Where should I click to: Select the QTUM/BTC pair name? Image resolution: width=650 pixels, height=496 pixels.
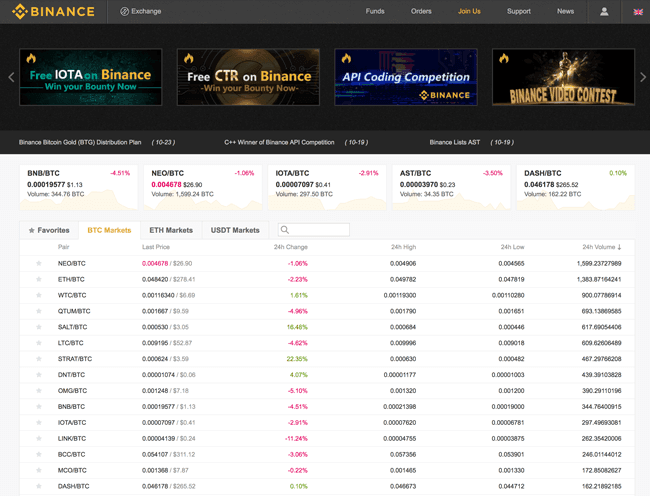tap(74, 311)
